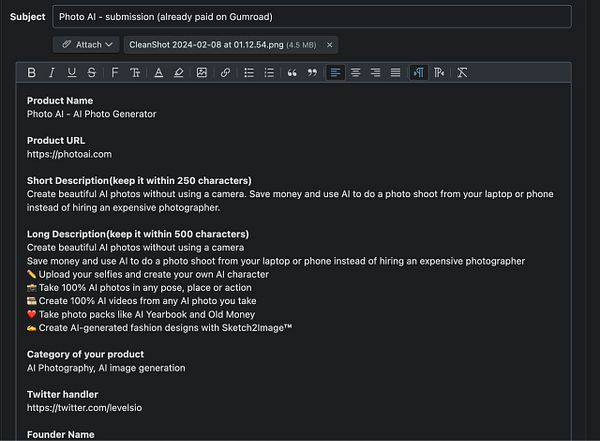
Task: Open the font size picker
Action: 135,72
